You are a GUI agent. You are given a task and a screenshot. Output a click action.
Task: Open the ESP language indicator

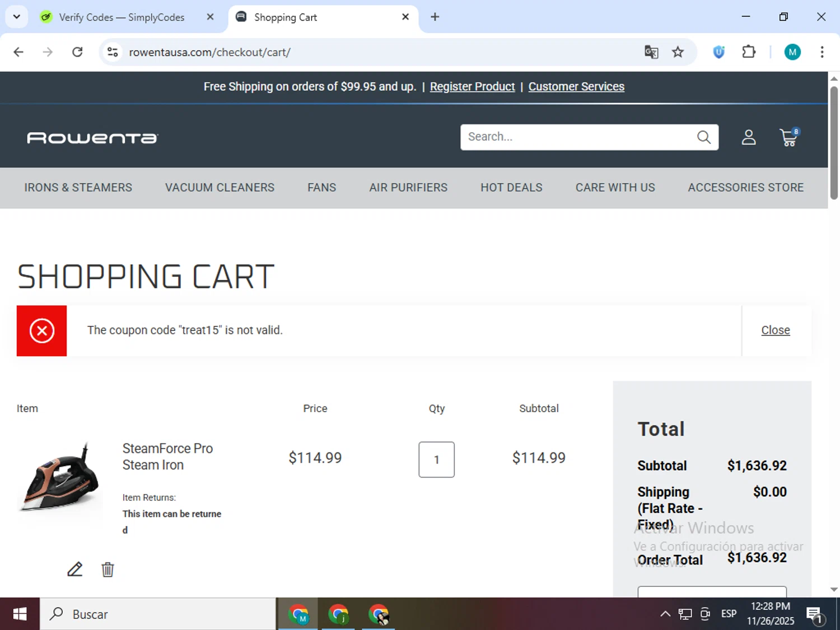click(x=729, y=614)
